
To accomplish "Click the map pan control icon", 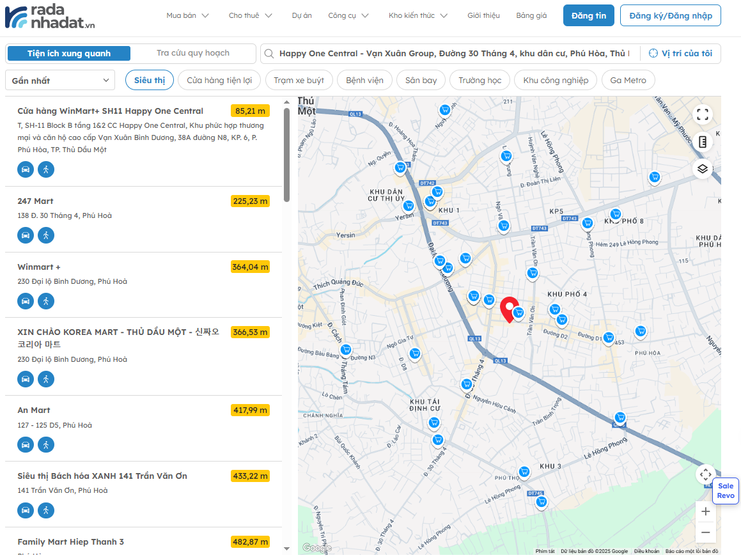I will pyautogui.click(x=705, y=474).
